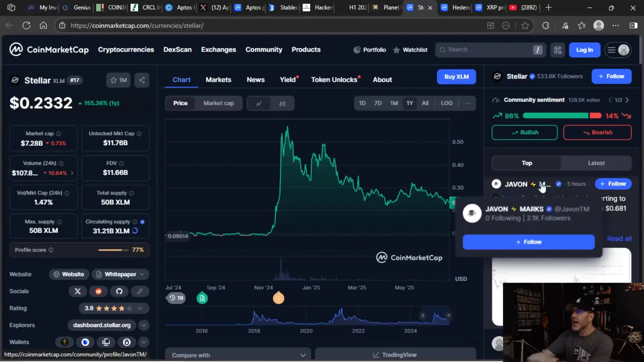The width and height of the screenshot is (644, 362).
Task: Expand the Wallets dropdown arrow
Action: [x=144, y=342]
